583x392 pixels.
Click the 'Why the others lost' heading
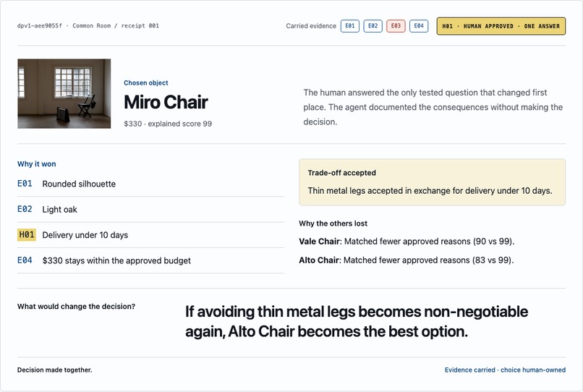pyautogui.click(x=333, y=223)
